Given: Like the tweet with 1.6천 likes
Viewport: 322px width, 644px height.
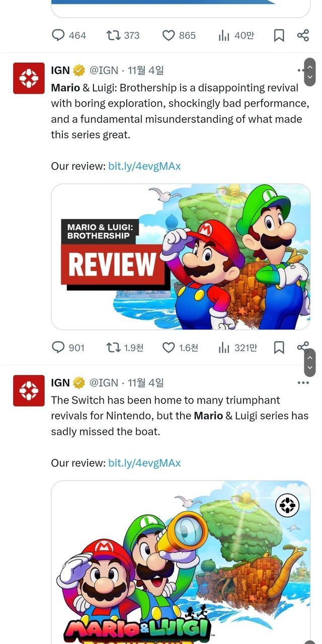Looking at the screenshot, I should [x=180, y=347].
